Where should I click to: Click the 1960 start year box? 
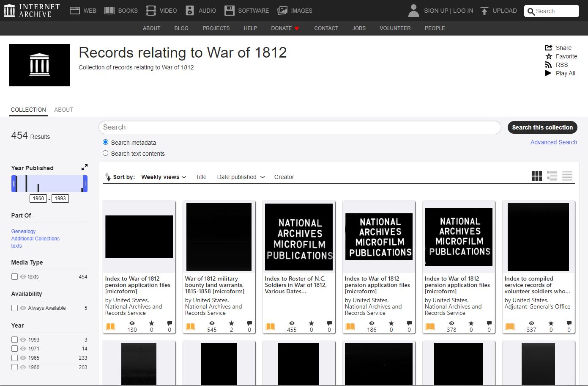[38, 199]
